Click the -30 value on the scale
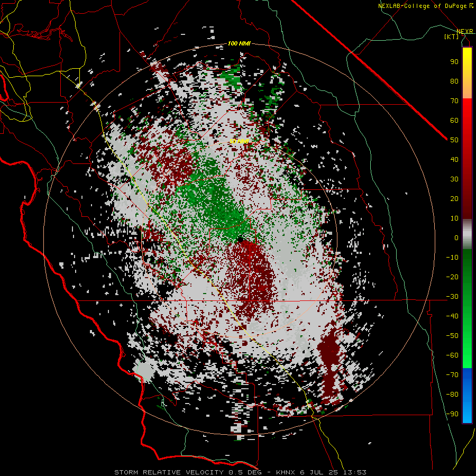Viewport: 476px width, 476px height. tap(452, 297)
